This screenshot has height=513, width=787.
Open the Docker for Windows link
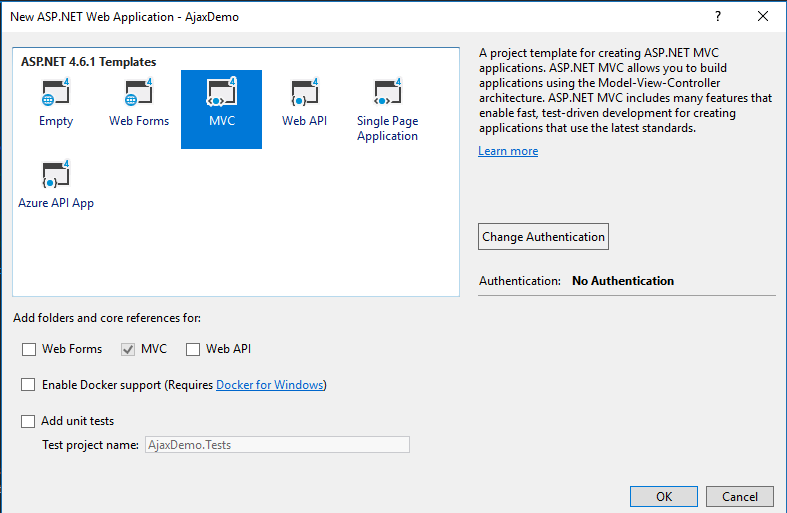coord(270,385)
